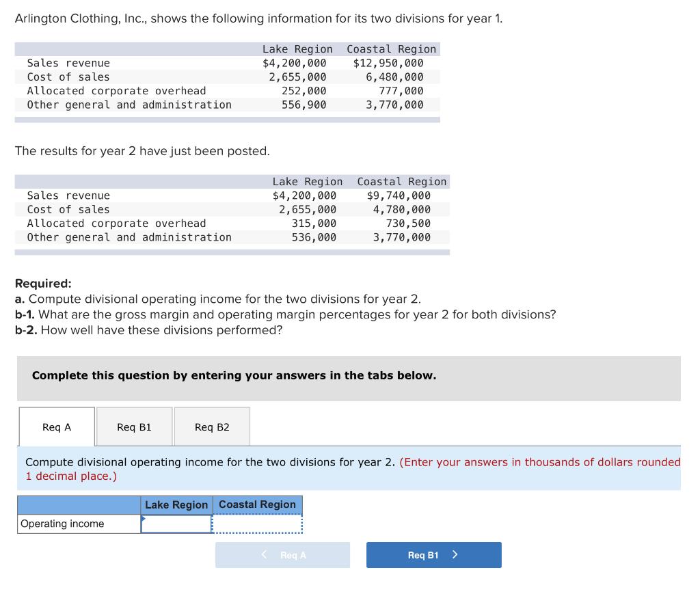Screen dimensions: 700x609
Task: Select year 2 Coastal sales revenue $9,740,000
Action: (399, 195)
